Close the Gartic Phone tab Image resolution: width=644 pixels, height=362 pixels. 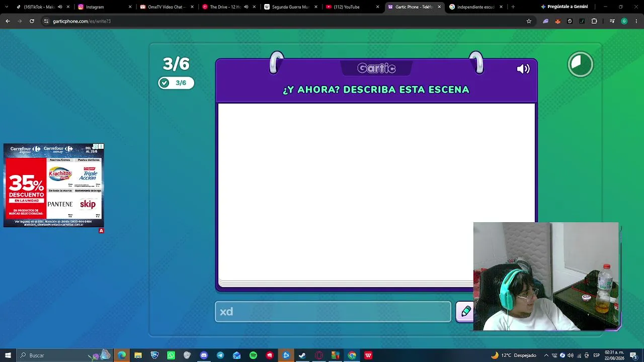(x=439, y=7)
